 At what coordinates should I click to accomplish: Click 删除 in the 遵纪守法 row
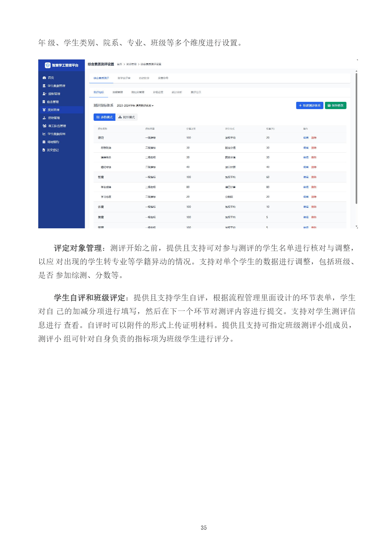pos(314,167)
